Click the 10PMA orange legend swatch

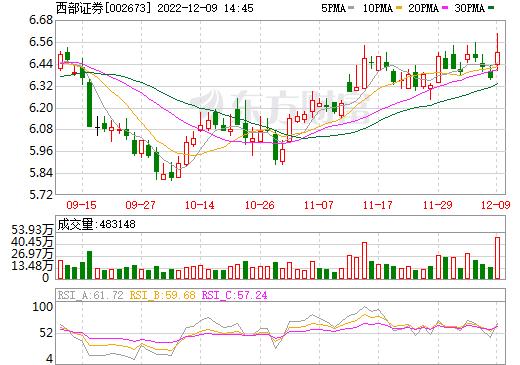(x=399, y=8)
